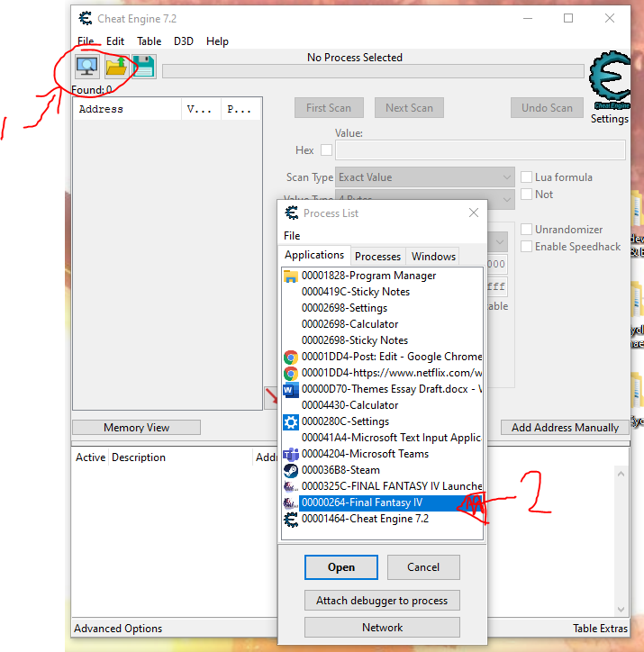Open Table Extras

pyautogui.click(x=600, y=629)
